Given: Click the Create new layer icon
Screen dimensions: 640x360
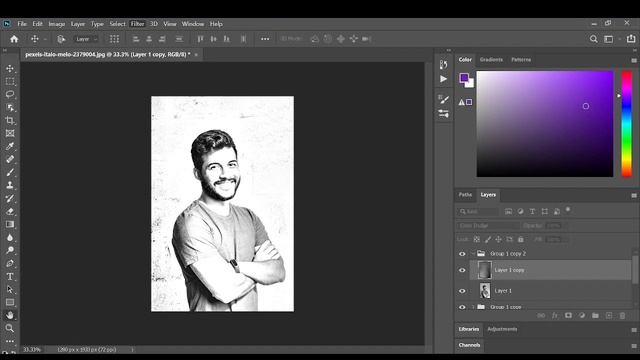Looking at the screenshot, I should (609, 316).
